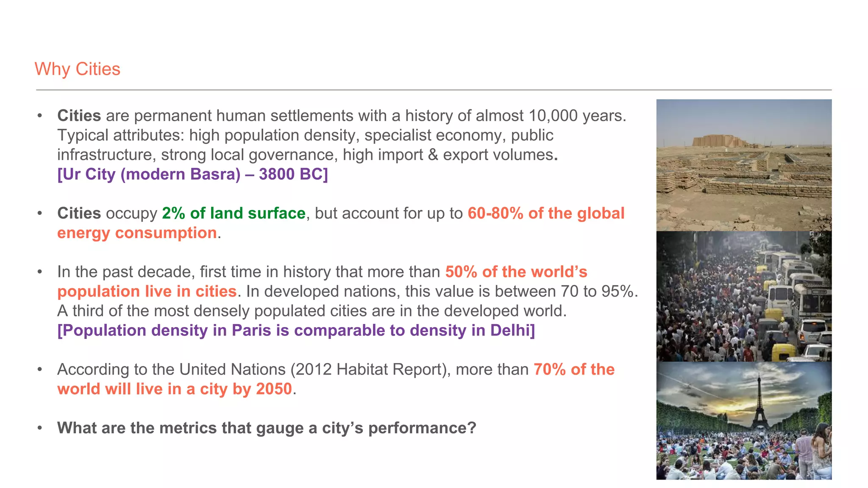Click the question about city performance metrics
868x488 pixels.
point(267,428)
